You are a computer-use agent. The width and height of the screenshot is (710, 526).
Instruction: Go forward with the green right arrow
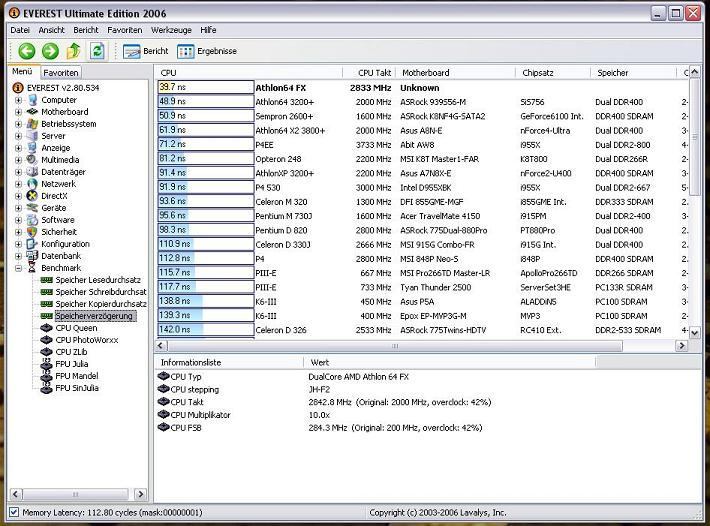click(x=50, y=51)
